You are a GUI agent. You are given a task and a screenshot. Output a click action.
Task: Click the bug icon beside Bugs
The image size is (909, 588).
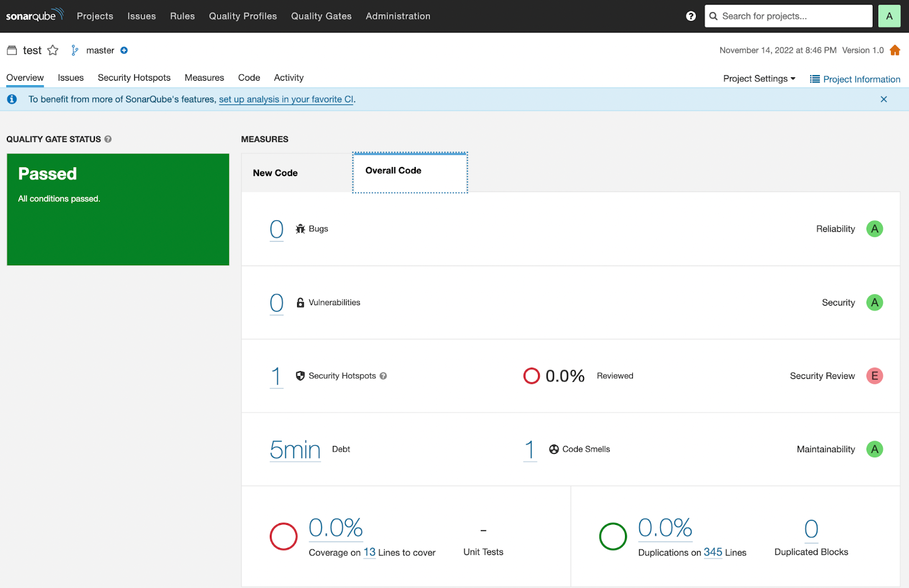(x=300, y=228)
